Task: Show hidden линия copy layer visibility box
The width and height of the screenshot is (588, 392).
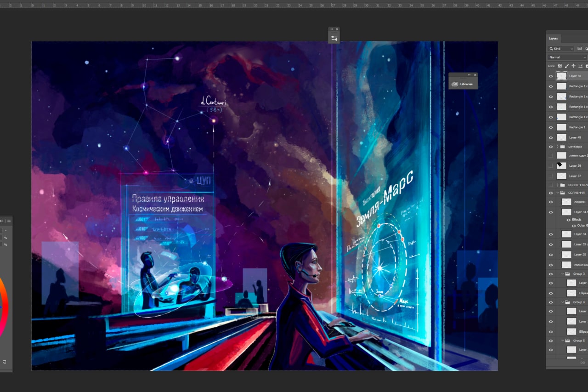Action: 551,156
